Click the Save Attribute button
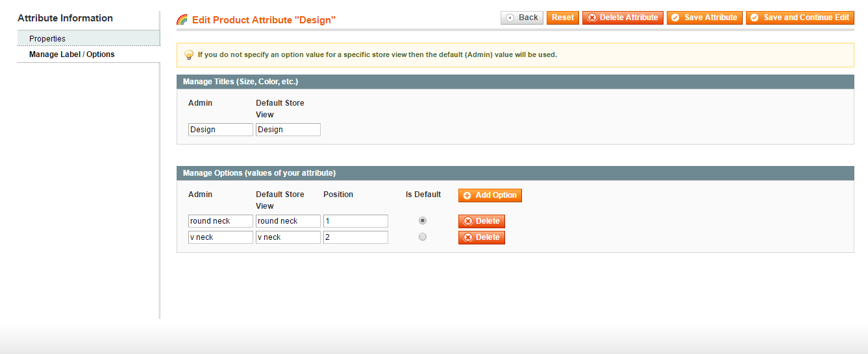 [704, 18]
